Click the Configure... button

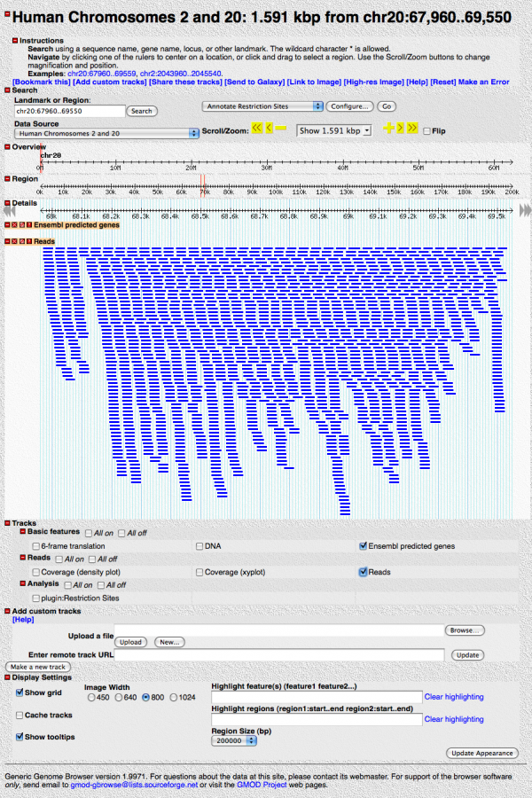[x=349, y=106]
